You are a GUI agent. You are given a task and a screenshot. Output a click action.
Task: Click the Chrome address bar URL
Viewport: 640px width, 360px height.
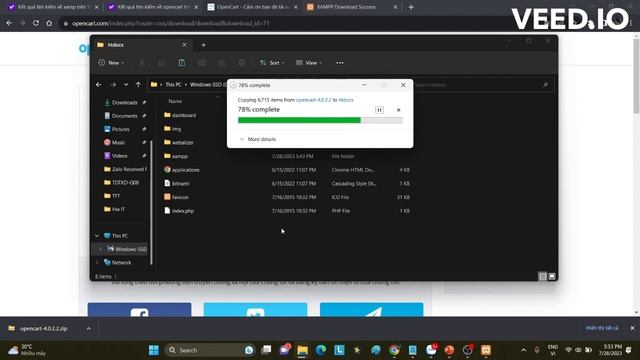coord(171,23)
